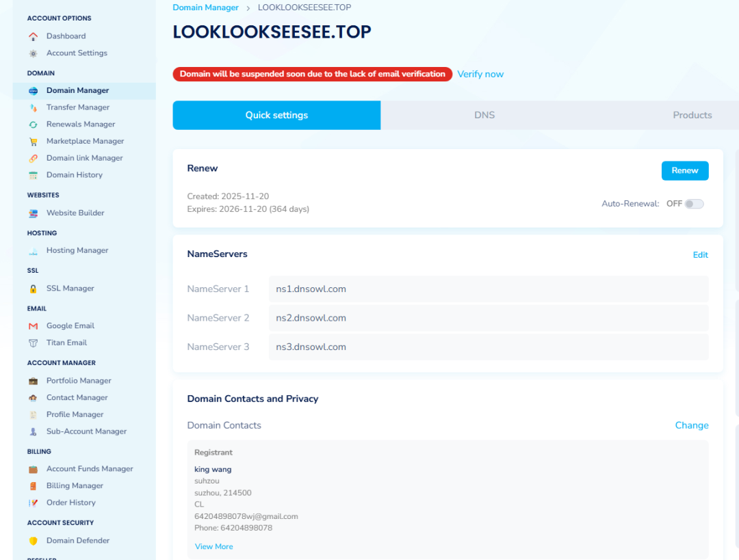Click the Domain Defender shield icon
Image resolution: width=739 pixels, height=560 pixels.
[x=33, y=541]
